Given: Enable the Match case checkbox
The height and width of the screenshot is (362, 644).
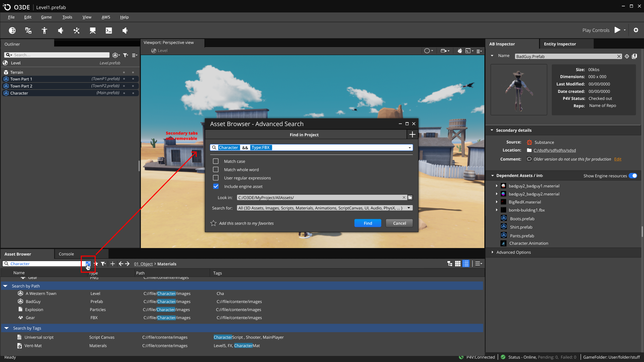Looking at the screenshot, I should (216, 161).
